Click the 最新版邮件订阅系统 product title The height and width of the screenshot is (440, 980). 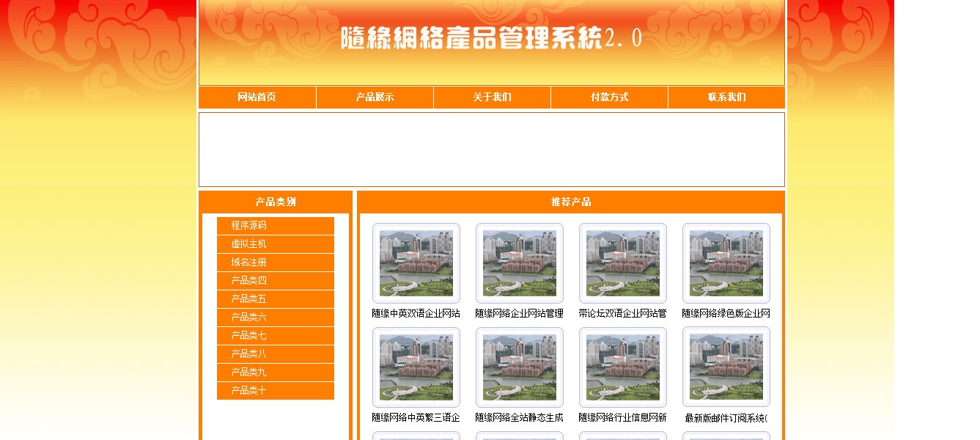click(x=726, y=418)
